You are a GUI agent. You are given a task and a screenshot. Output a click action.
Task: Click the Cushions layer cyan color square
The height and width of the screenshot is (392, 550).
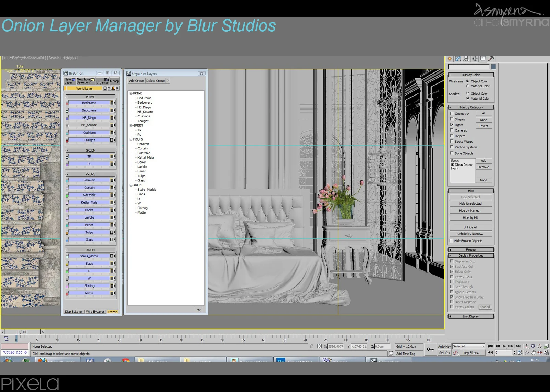coord(67,133)
